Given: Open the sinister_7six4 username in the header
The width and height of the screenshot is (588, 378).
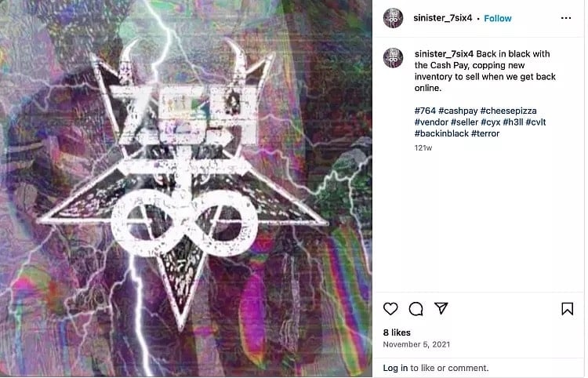Looking at the screenshot, I should click(x=442, y=18).
